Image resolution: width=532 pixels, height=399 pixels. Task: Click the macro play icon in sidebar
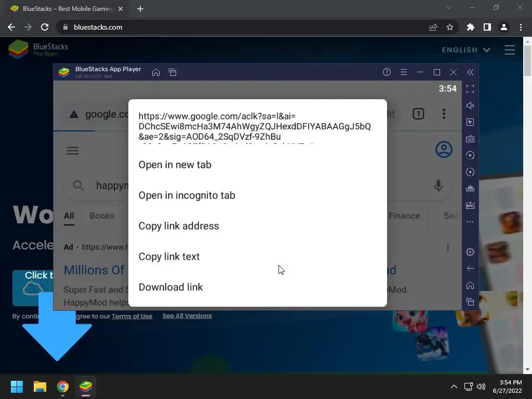pyautogui.click(x=470, y=155)
